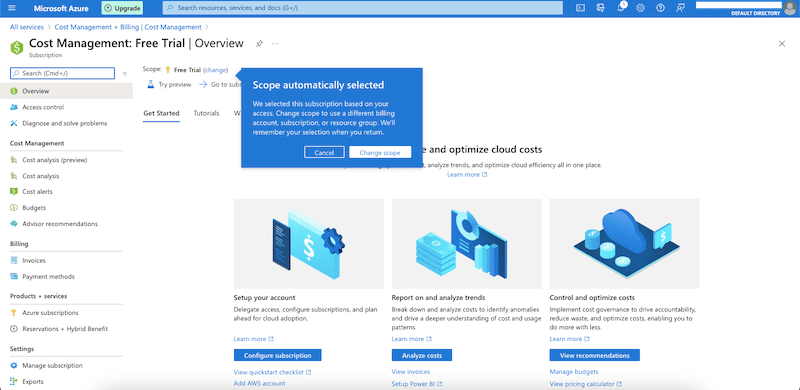Click the scope change link
This screenshot has height=390, width=800.
click(x=215, y=70)
